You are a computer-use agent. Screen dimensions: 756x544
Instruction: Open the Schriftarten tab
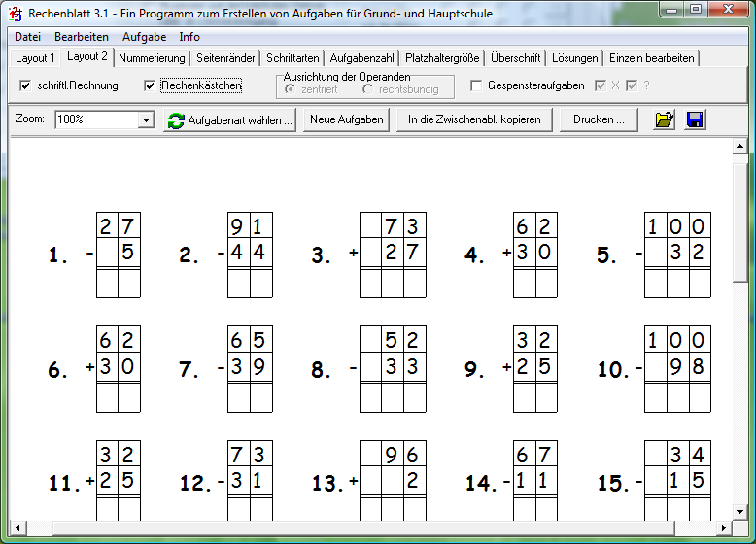(292, 58)
